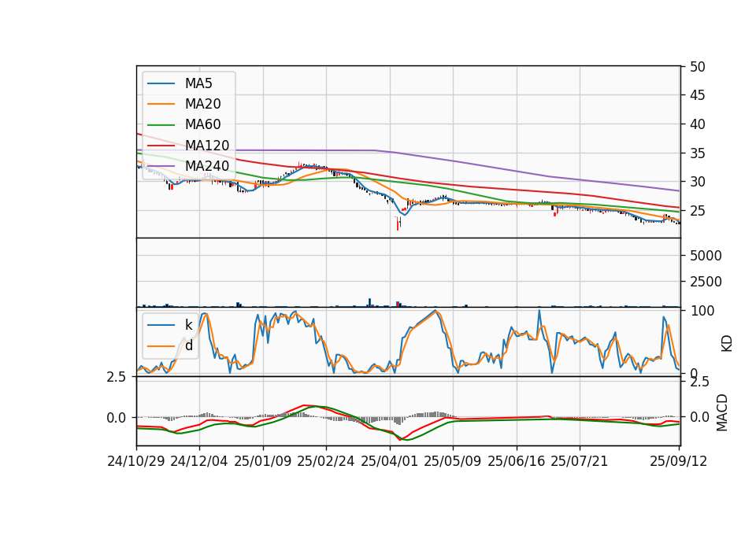756x543 pixels.
Task: Click the orange MA20 legend line sample
Action: pyautogui.click(x=161, y=104)
